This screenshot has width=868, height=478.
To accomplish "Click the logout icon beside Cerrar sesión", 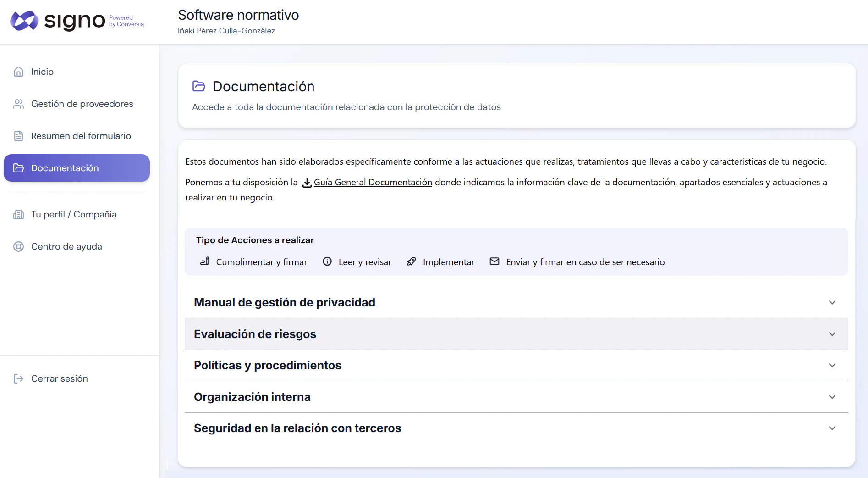I will click(18, 378).
